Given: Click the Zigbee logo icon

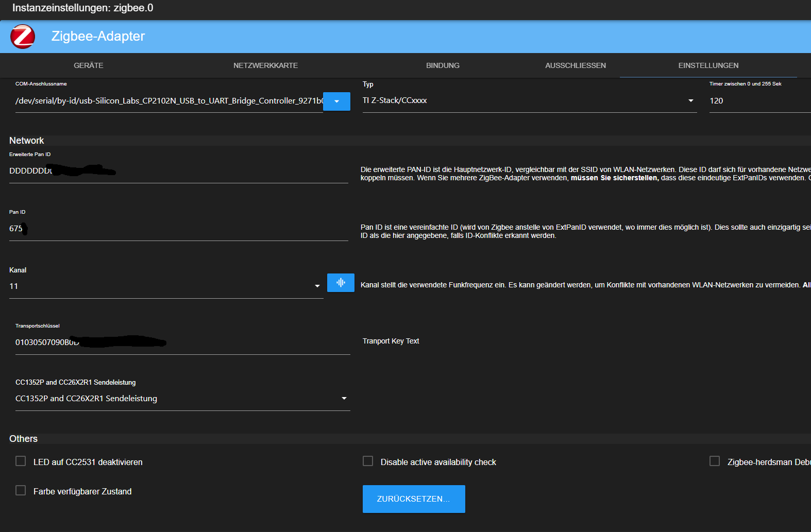Looking at the screenshot, I should click(23, 37).
